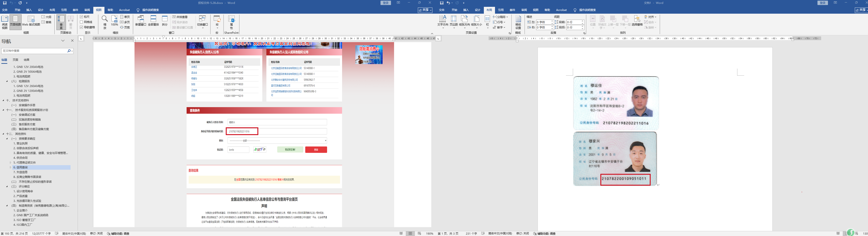Open Page Setup dialog launcher
This screenshot has width=868, height=236.
510,33
